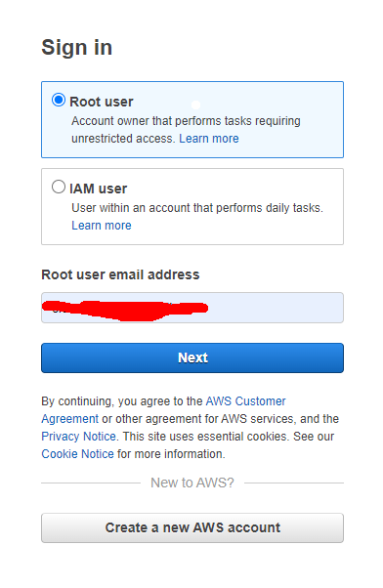Click the 'Root user email address' label
Viewport: 383px width, 588px height.
(x=120, y=274)
